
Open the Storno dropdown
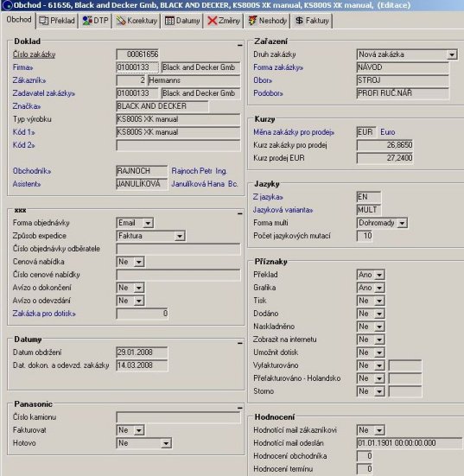tap(379, 391)
